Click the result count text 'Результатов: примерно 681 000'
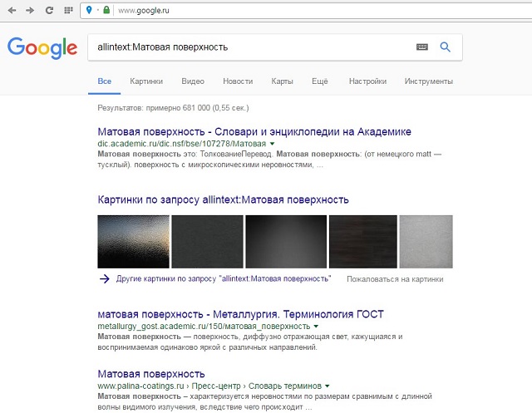 pos(173,108)
